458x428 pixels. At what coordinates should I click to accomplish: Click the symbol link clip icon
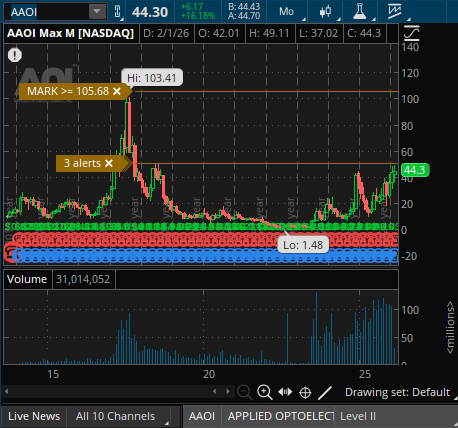pyautogui.click(x=117, y=12)
